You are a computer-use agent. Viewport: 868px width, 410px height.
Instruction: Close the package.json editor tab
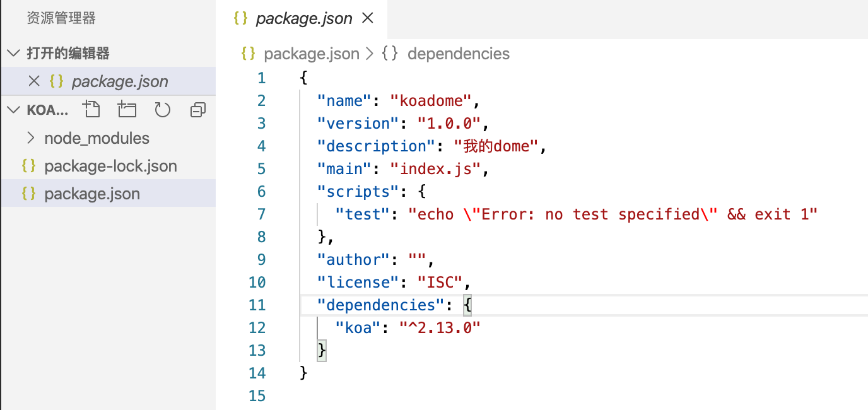pos(368,18)
